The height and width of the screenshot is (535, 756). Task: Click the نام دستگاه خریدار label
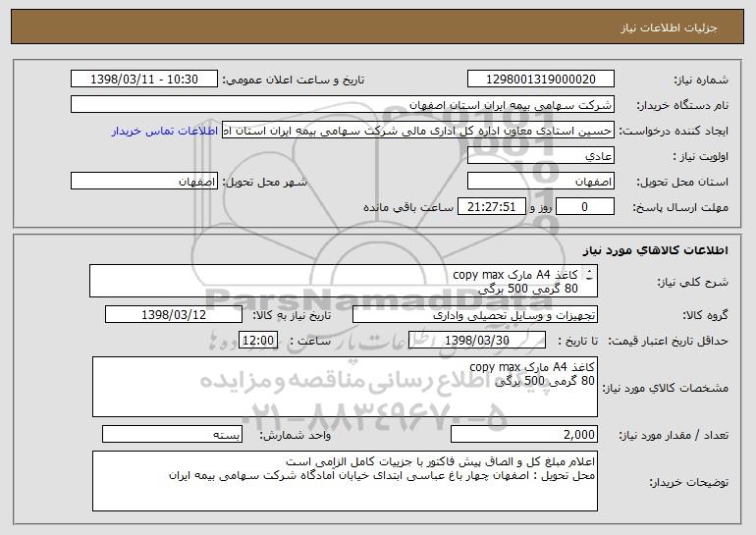click(682, 105)
